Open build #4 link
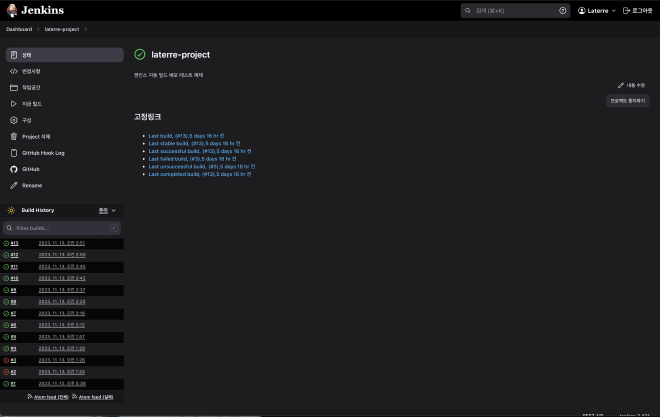 (13, 348)
